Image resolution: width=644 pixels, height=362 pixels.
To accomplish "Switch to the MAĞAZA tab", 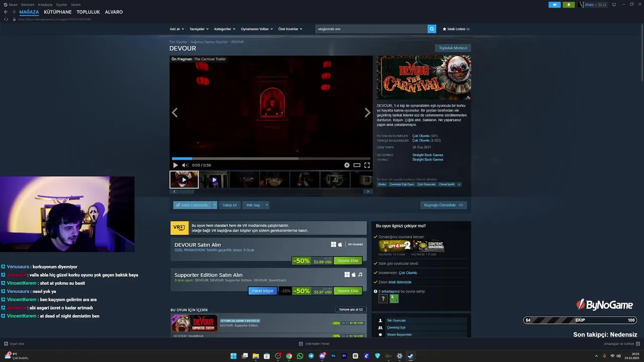I will point(29,12).
